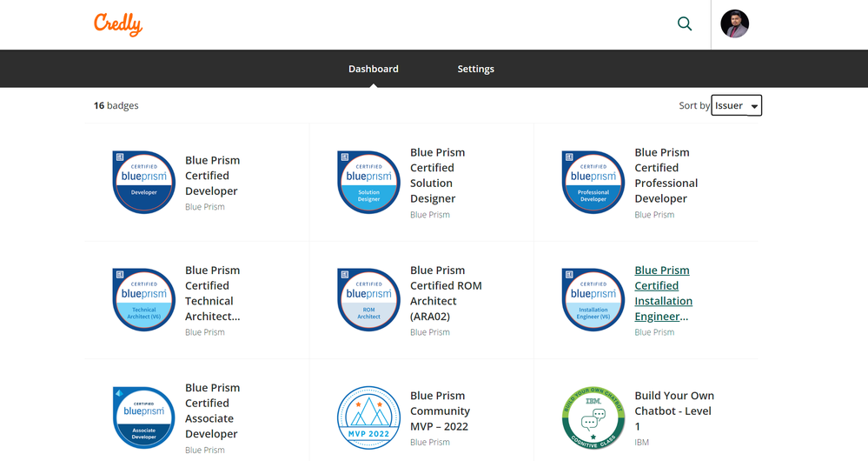Click the Technical Architect (V6) badge image

[144, 300]
